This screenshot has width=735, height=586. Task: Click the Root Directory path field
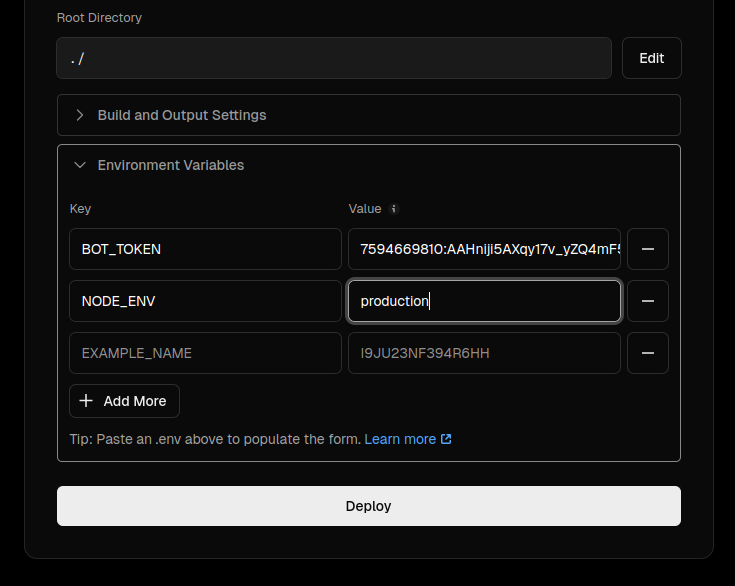pyautogui.click(x=334, y=58)
